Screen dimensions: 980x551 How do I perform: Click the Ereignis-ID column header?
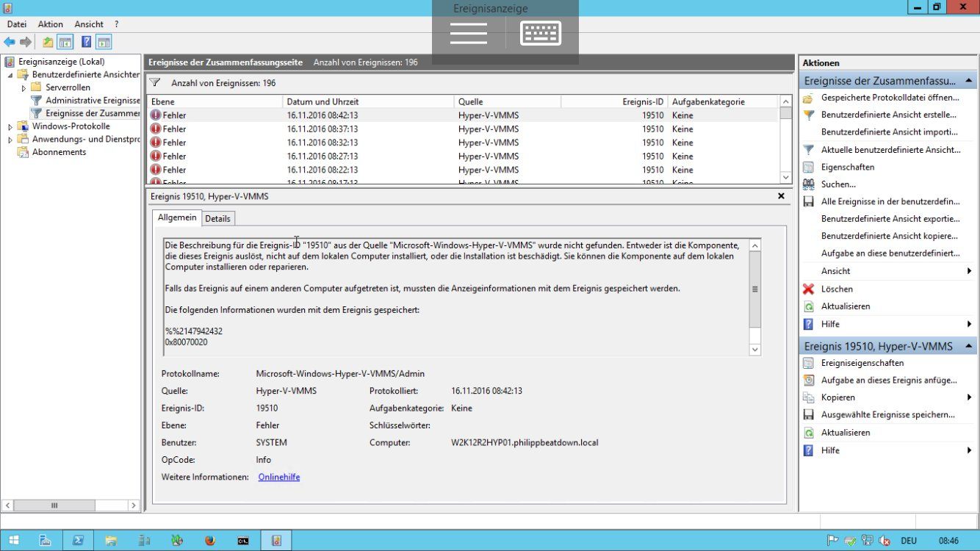614,101
